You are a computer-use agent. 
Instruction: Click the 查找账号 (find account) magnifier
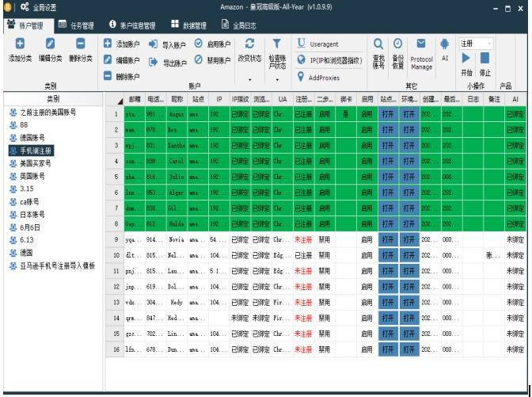point(378,44)
